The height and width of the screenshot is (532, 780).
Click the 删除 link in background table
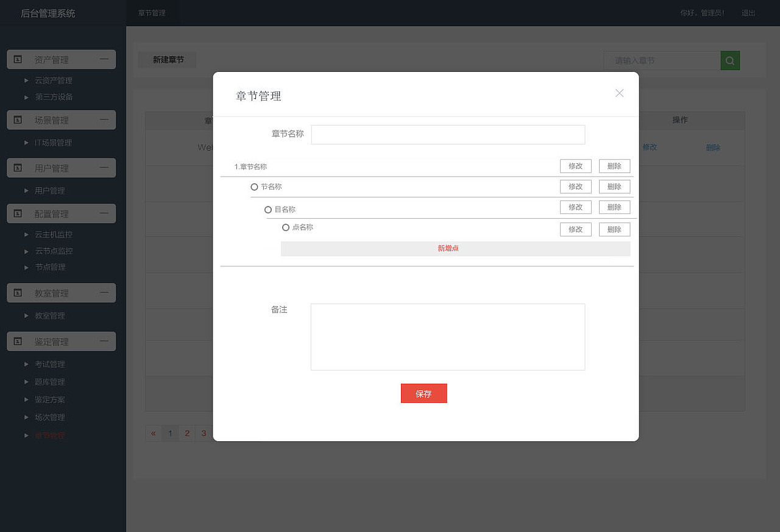714,147
